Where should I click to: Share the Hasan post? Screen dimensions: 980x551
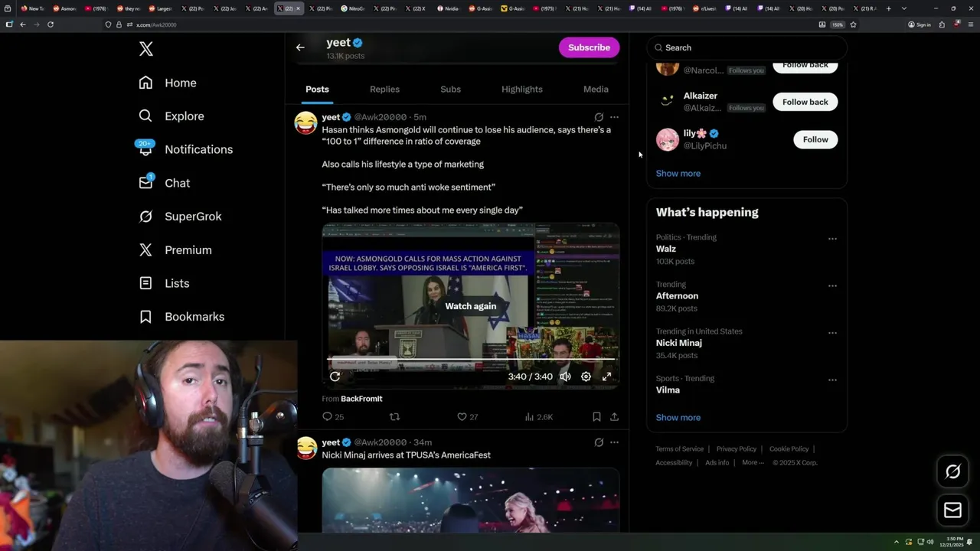[x=614, y=417]
